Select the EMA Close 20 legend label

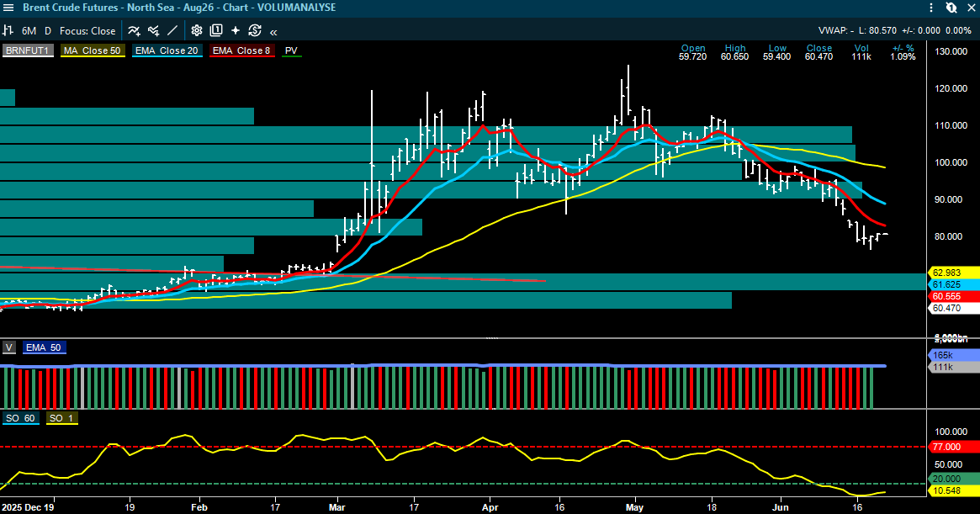coord(167,50)
